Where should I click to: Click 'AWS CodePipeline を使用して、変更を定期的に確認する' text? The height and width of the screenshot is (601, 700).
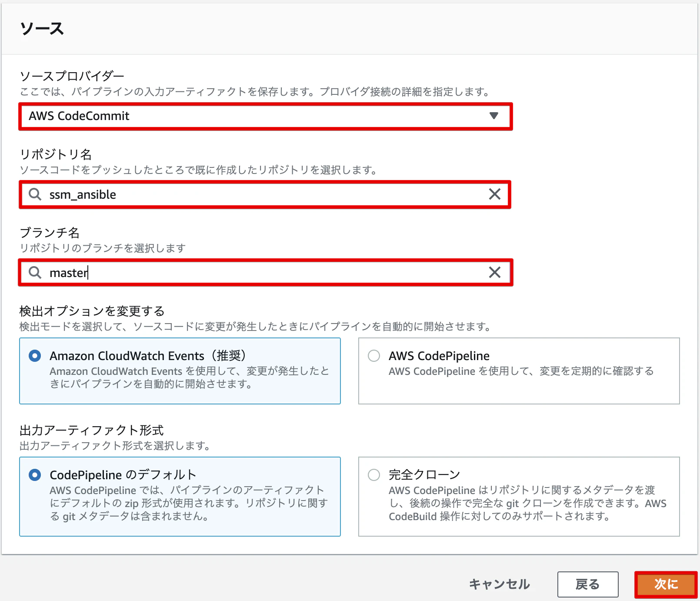[521, 371]
